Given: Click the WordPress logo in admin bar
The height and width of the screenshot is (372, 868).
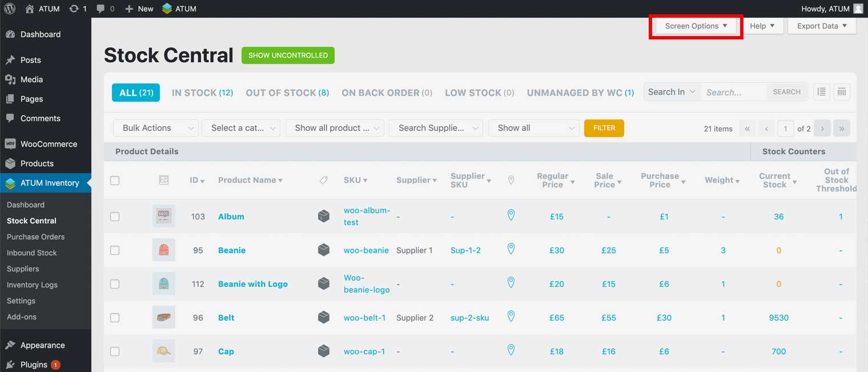Looking at the screenshot, I should (9, 9).
